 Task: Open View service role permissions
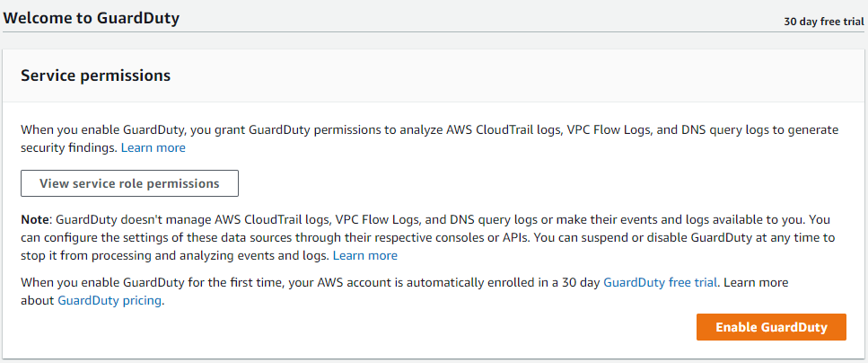click(129, 183)
